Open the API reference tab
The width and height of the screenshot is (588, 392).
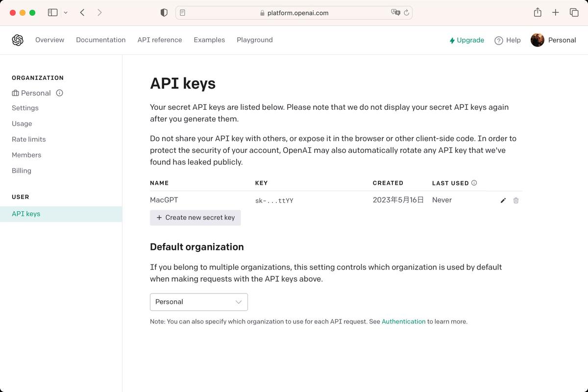coord(160,40)
